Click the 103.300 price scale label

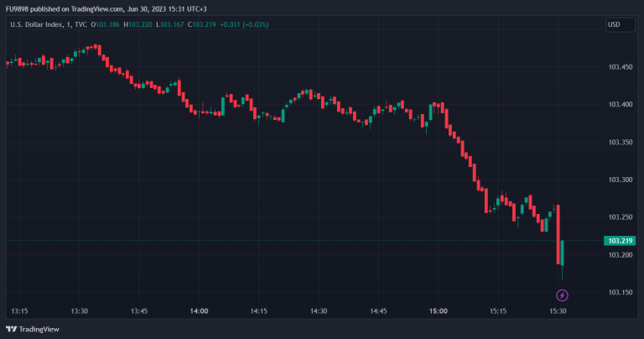pyautogui.click(x=620, y=180)
